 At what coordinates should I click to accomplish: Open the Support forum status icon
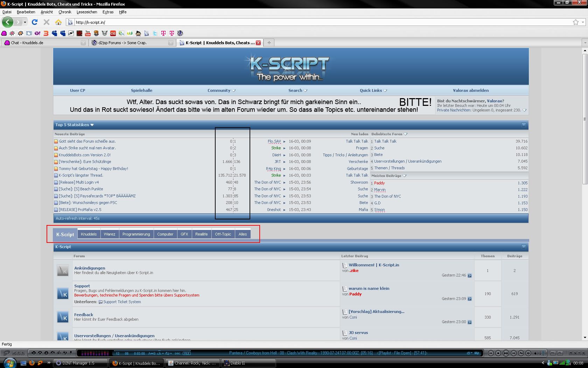click(x=63, y=294)
